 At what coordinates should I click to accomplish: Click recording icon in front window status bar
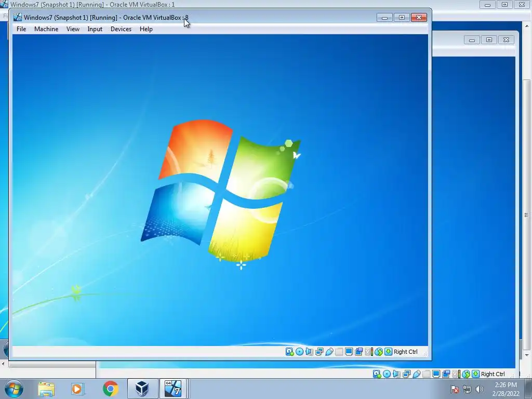click(x=358, y=352)
